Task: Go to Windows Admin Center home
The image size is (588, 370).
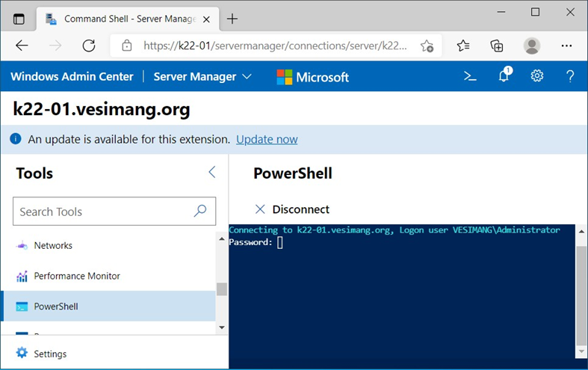Action: tap(72, 76)
